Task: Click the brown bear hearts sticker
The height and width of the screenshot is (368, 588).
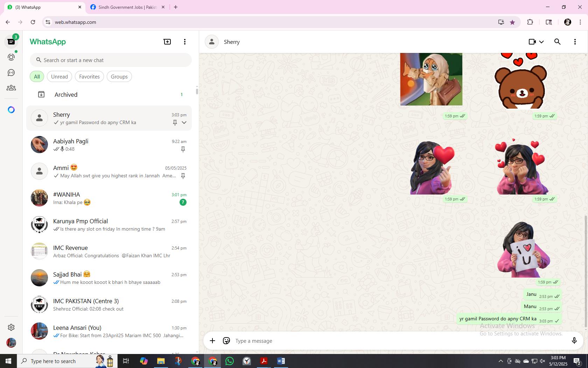Action: click(521, 81)
